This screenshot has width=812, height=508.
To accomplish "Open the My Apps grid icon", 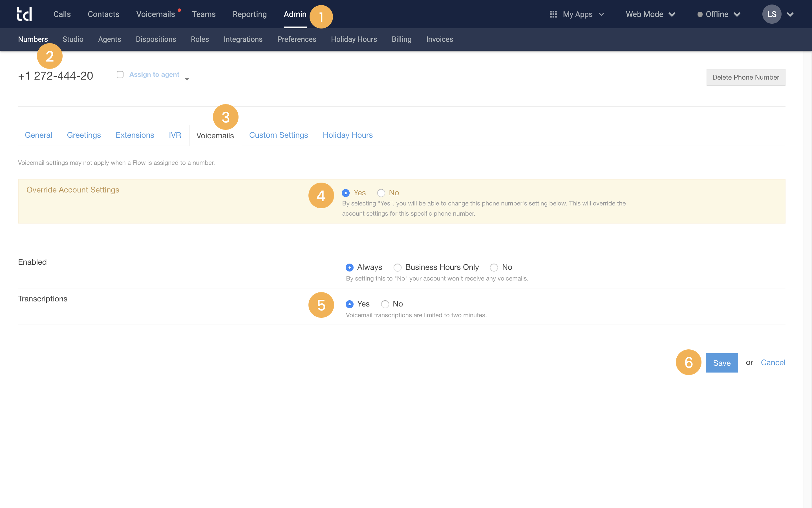I will pos(553,14).
